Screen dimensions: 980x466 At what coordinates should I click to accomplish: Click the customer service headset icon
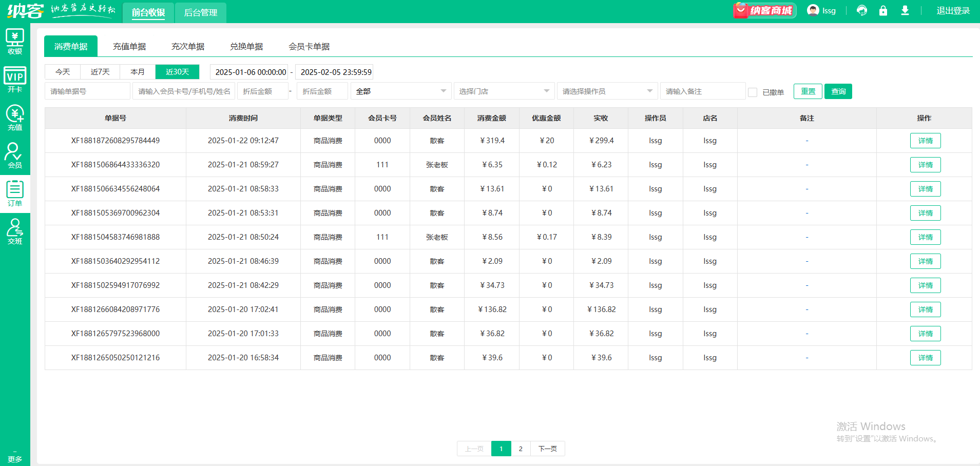coord(862,10)
